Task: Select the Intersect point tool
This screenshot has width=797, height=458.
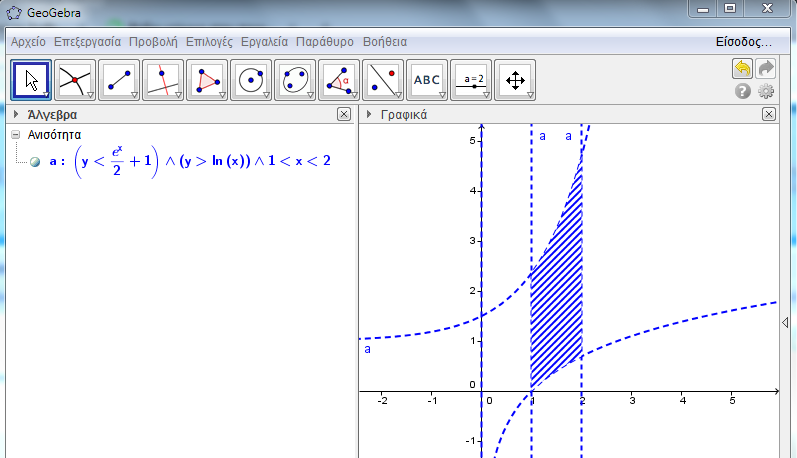Action: pos(75,80)
